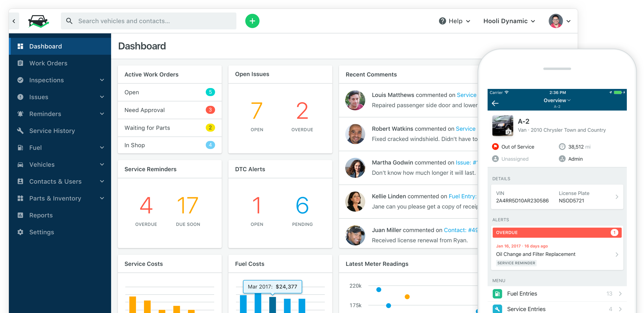Click the Parts & Inventory boxes icon
This screenshot has width=644, height=313.
coord(20,198)
